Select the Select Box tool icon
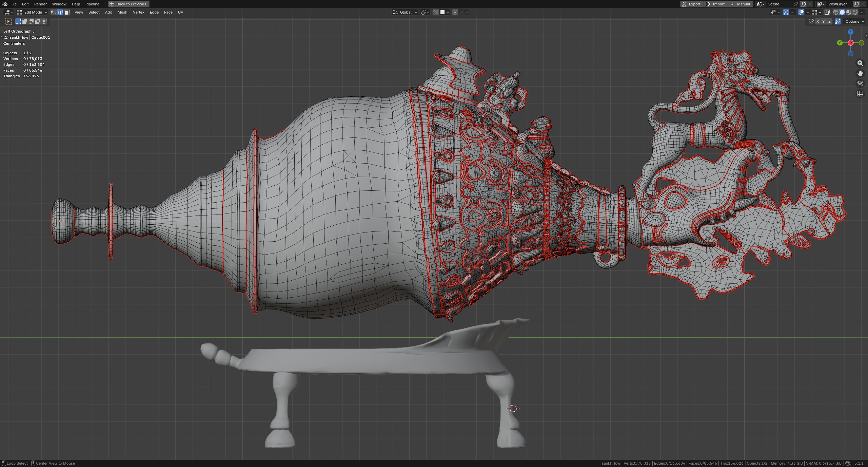 click(x=8, y=21)
